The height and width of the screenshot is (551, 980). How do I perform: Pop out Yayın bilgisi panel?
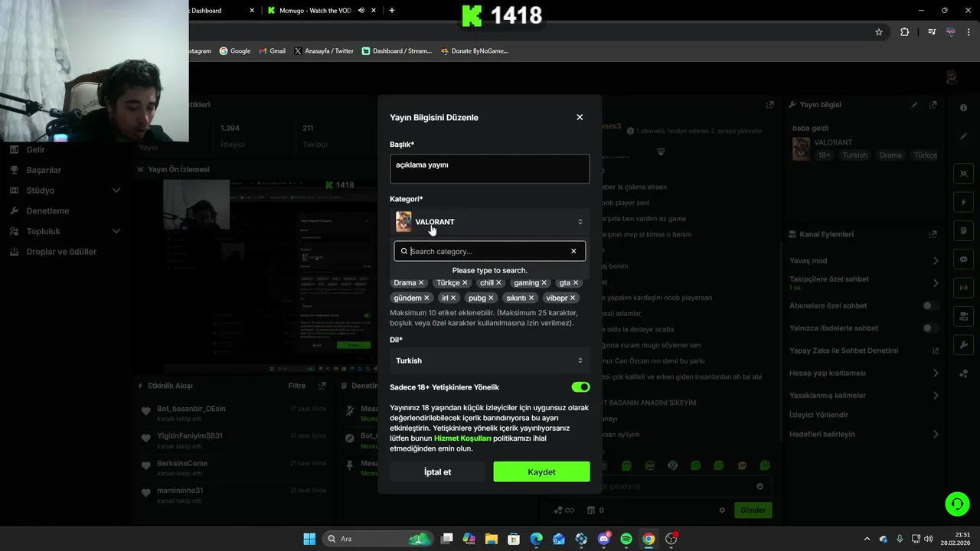(x=933, y=105)
